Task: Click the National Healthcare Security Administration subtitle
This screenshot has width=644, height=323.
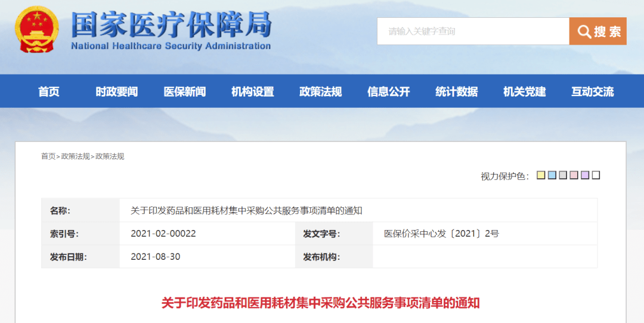Action: 171,46
